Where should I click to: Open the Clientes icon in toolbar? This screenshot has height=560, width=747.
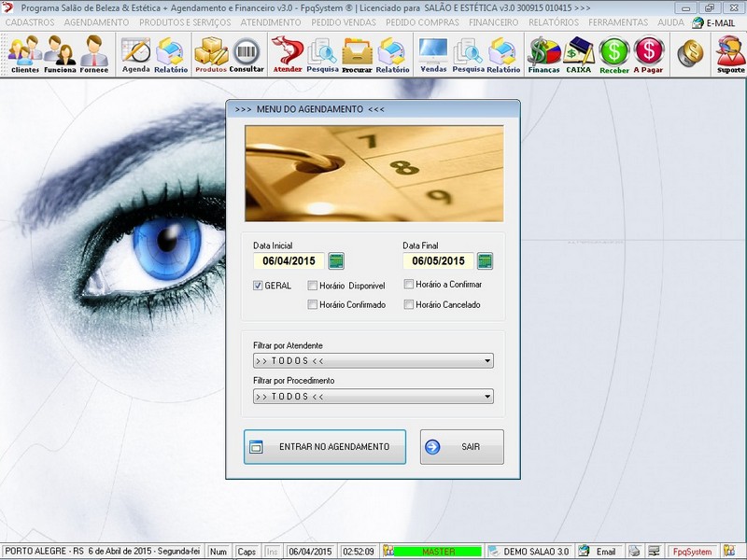[24, 54]
